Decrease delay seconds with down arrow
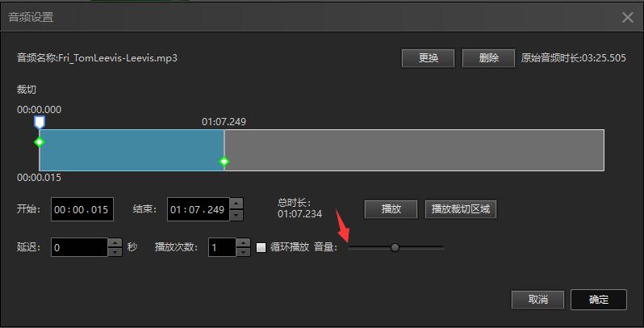This screenshot has height=328, width=644. [x=115, y=252]
